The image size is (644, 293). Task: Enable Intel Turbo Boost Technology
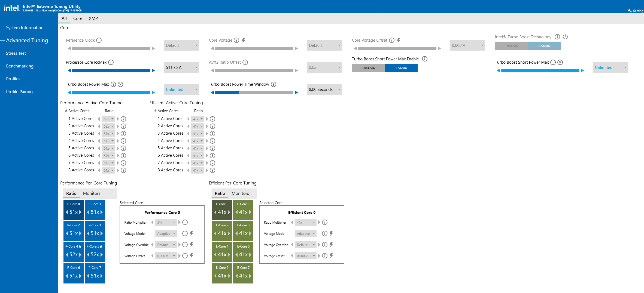(544, 46)
